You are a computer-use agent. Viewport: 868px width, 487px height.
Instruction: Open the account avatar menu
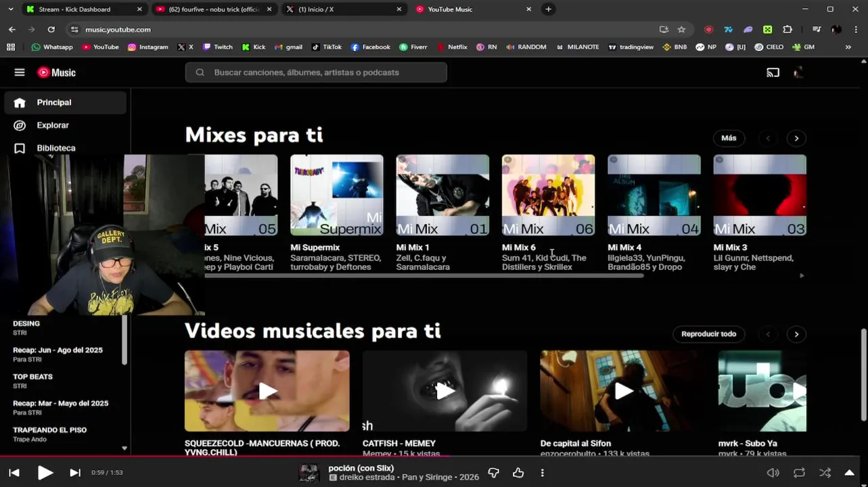pyautogui.click(x=798, y=72)
